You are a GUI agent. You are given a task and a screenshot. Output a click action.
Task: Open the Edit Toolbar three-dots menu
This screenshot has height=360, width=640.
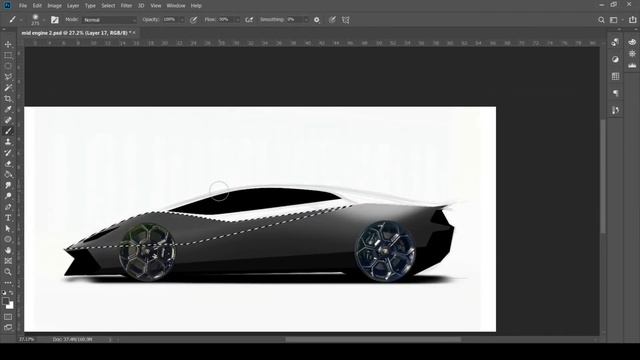8,282
